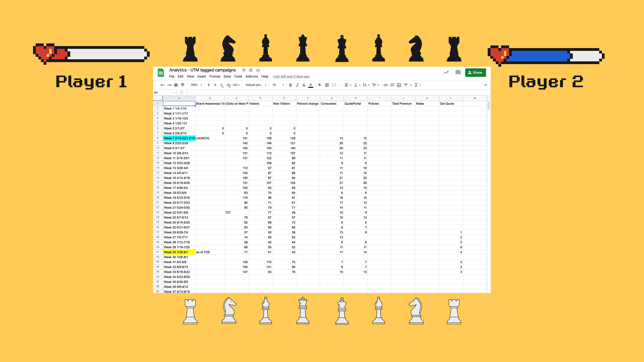Click the Undo icon
This screenshot has height=362, width=644.
(163, 85)
